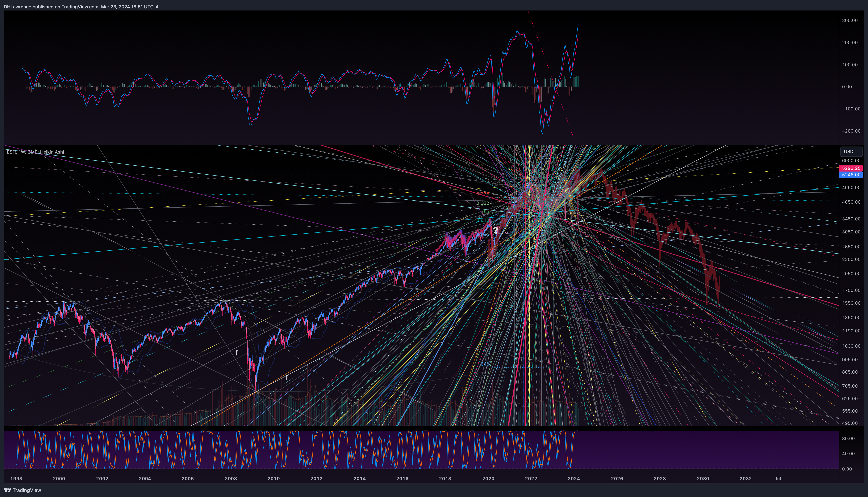Click the 1550.00 price scale label
Viewport: 868px width, 497px height.
coord(851,303)
